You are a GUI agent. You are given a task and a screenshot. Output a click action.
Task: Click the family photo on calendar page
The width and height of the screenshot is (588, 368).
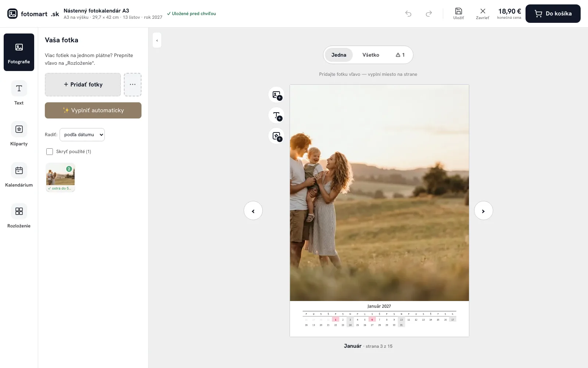tap(379, 193)
